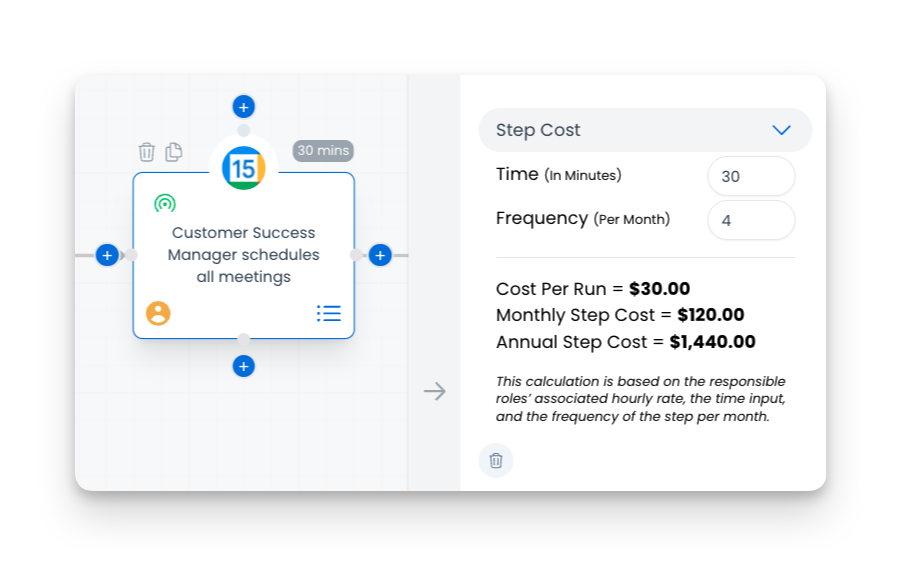
Task: Collapse the Step Cost section chevron
Action: 781,130
